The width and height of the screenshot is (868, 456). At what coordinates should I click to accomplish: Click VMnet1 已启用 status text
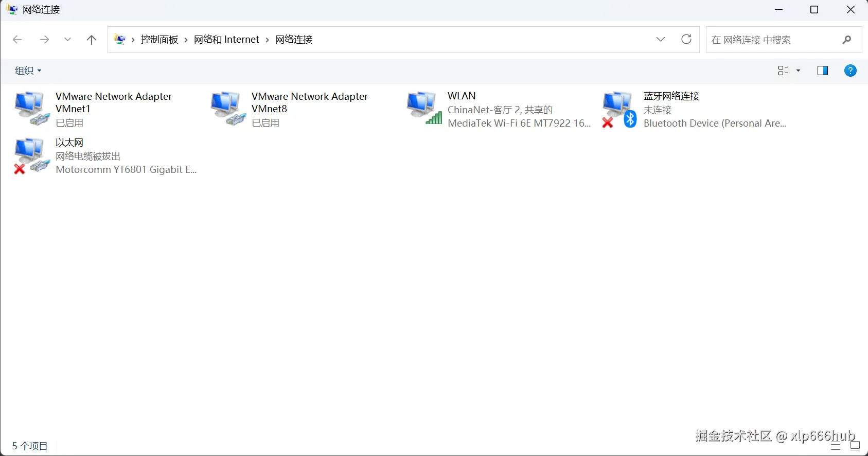point(69,123)
